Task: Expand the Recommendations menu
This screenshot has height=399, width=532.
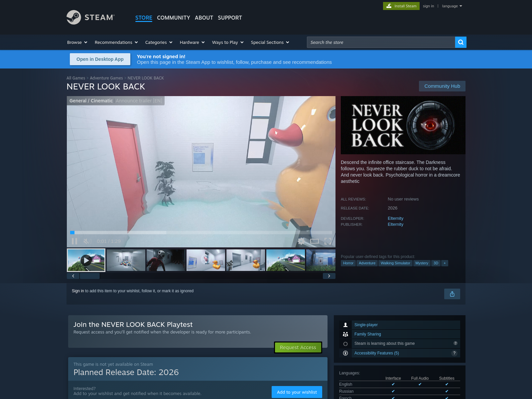Action: tap(116, 42)
